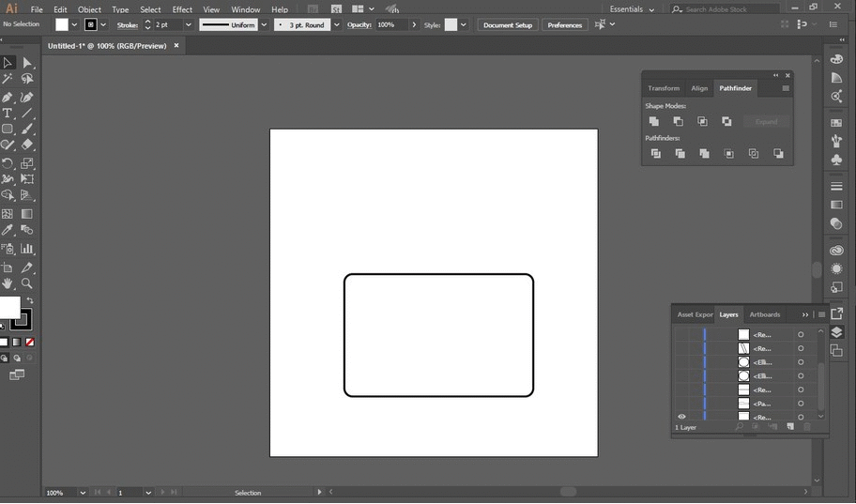
Task: Open the stroke weight dropdown
Action: point(189,25)
